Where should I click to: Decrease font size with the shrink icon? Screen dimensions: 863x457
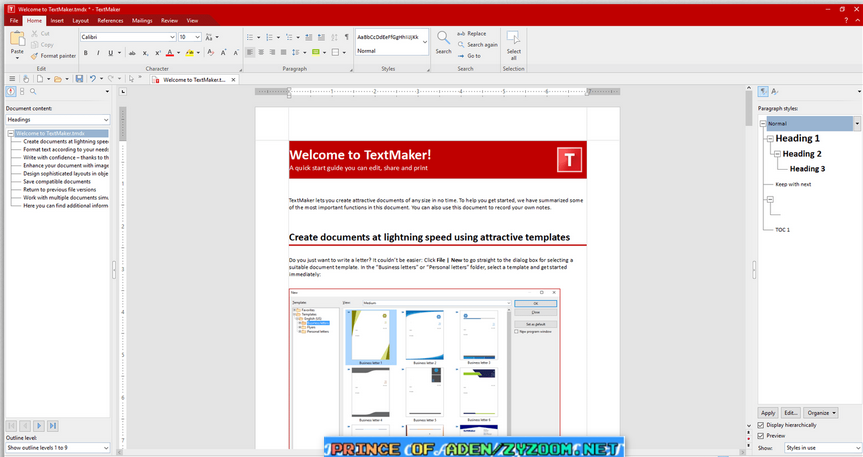236,53
